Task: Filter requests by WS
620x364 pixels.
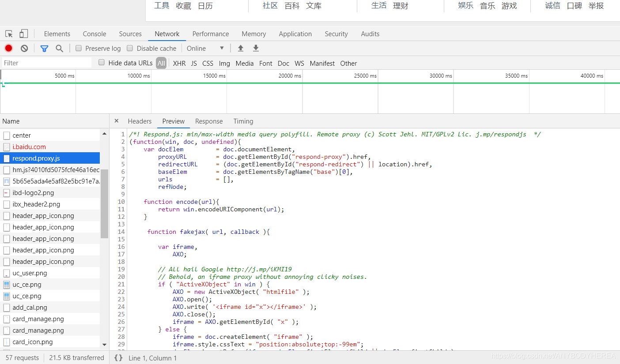Action: coord(299,63)
